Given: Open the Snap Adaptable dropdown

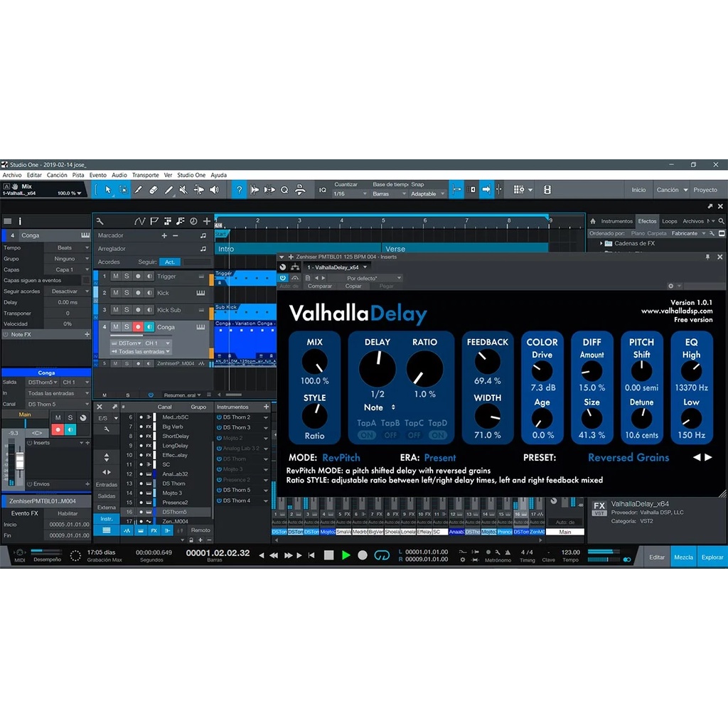Looking at the screenshot, I should point(427,193).
